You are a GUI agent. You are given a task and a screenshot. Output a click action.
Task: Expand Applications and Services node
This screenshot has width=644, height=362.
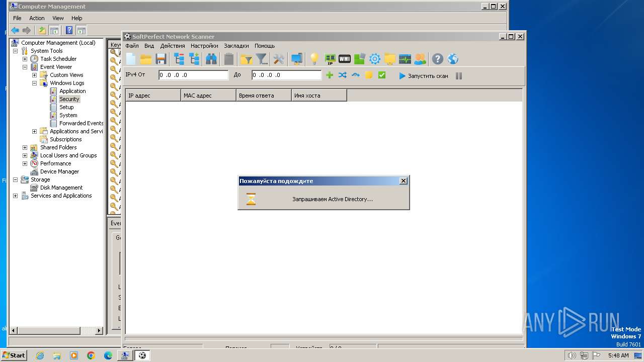[x=34, y=131]
